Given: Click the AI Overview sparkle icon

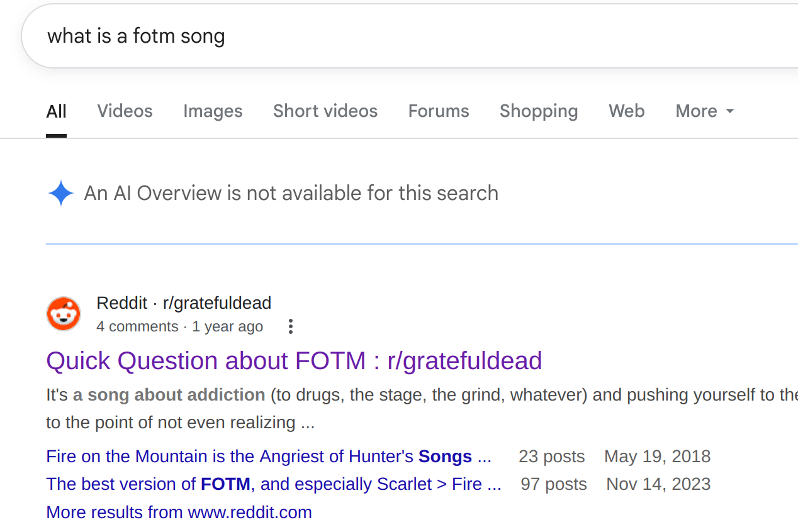Looking at the screenshot, I should [61, 193].
